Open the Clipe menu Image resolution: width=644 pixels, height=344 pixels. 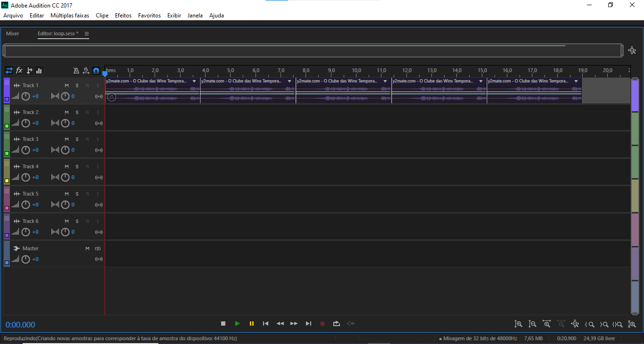point(102,16)
